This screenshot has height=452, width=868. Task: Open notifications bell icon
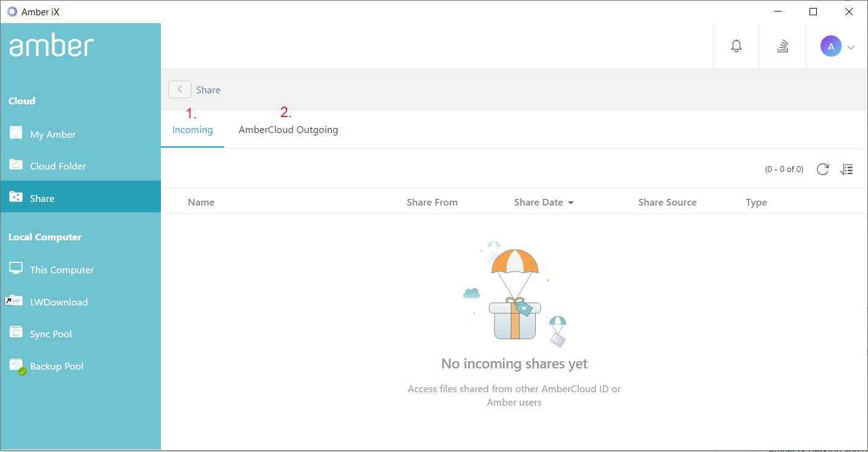[x=736, y=46]
